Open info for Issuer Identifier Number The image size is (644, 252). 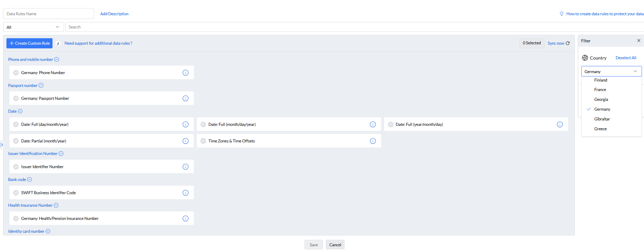[x=185, y=167]
